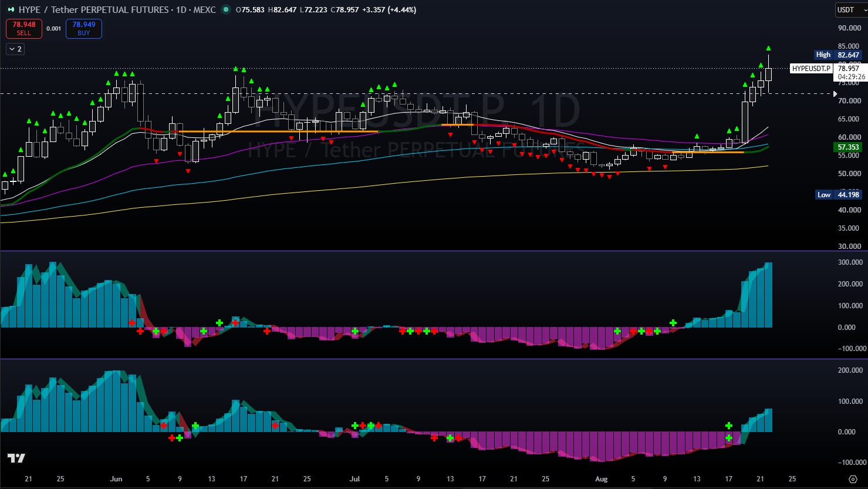868x489 pixels.
Task: Click the Aug label on the time axis
Action: pyautogui.click(x=601, y=479)
